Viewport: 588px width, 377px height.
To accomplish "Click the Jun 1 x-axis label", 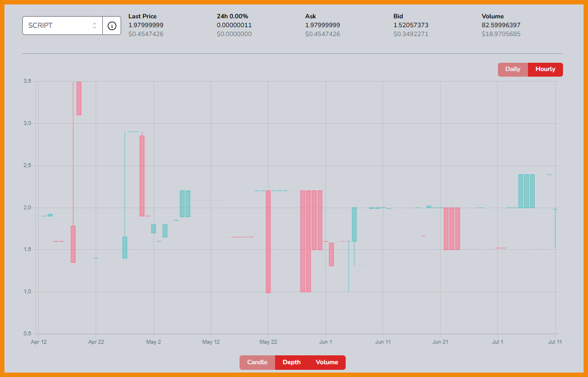I will pos(326,342).
